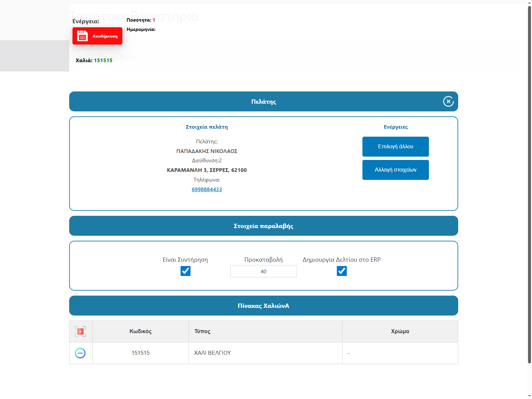Close the Πελάτης panel with the X icon
This screenshot has width=532, height=399.
[x=448, y=101]
